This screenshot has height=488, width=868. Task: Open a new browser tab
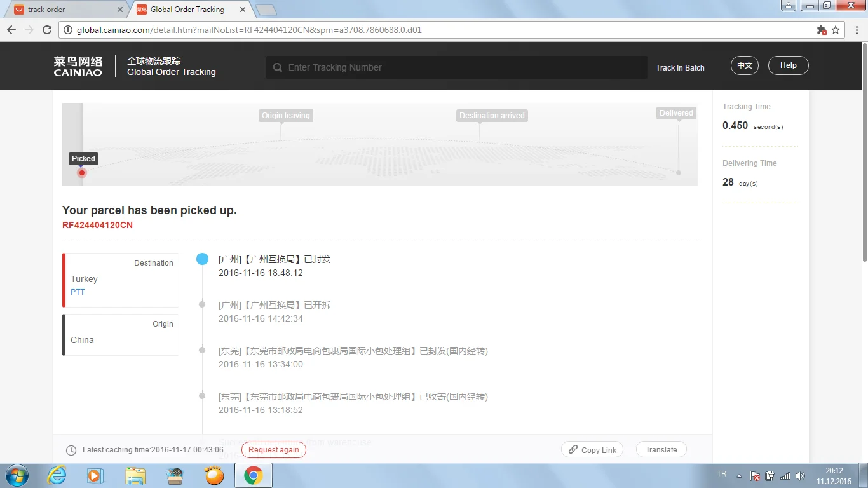click(266, 10)
